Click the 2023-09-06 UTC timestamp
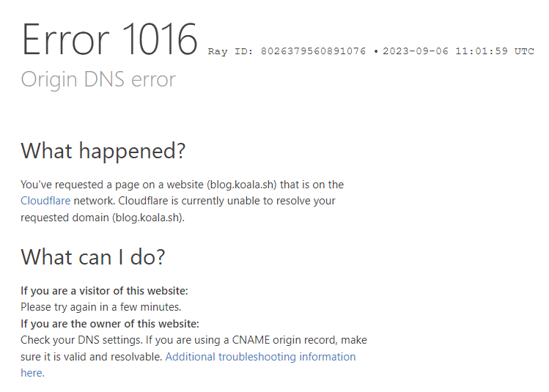The image size is (549, 392). pos(458,51)
